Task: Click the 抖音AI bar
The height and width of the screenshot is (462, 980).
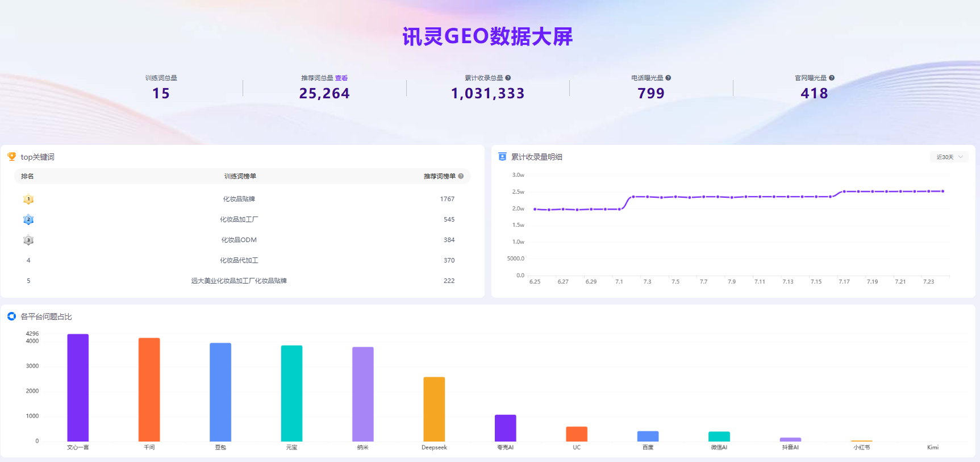Action: (x=790, y=439)
